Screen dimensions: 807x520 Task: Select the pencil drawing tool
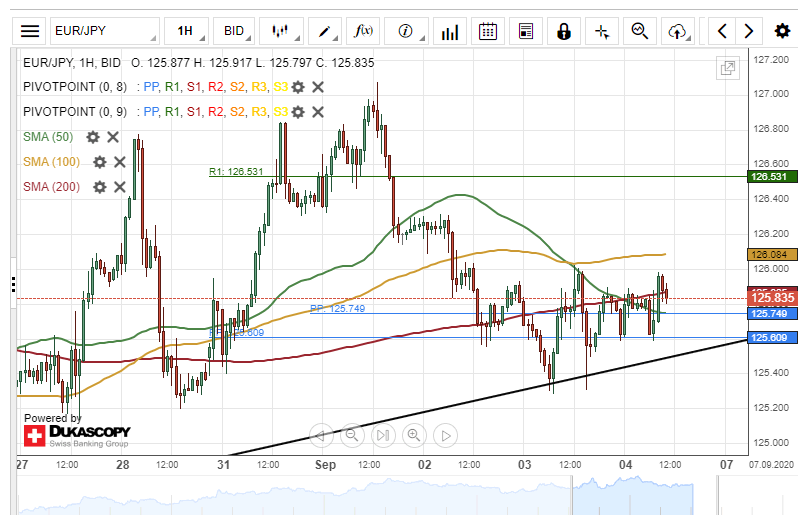coord(324,31)
